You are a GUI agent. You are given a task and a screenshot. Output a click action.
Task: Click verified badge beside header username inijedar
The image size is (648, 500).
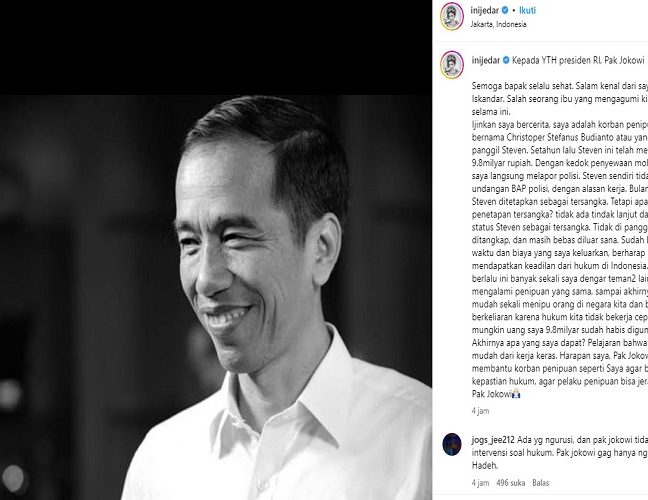coord(505,10)
